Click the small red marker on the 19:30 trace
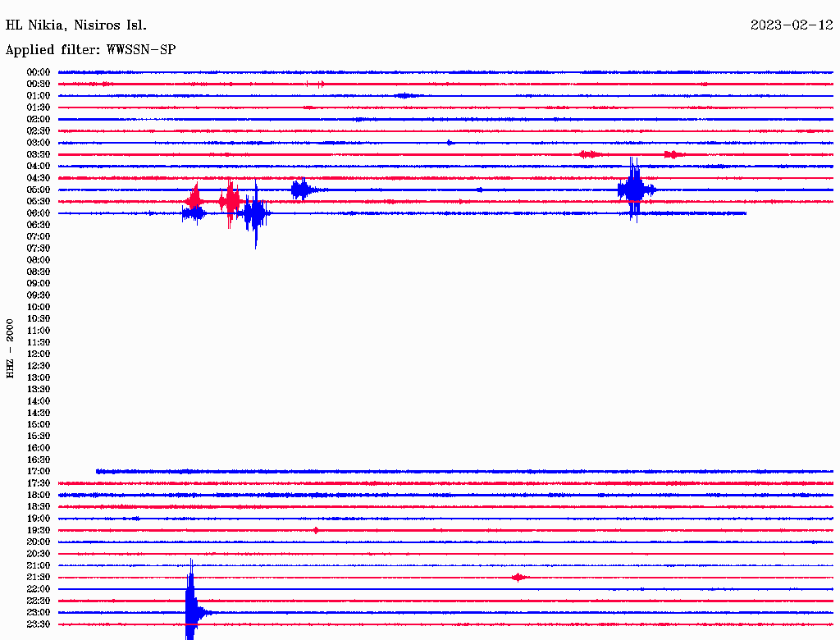Screen dimensions: 840x640 coord(316,530)
